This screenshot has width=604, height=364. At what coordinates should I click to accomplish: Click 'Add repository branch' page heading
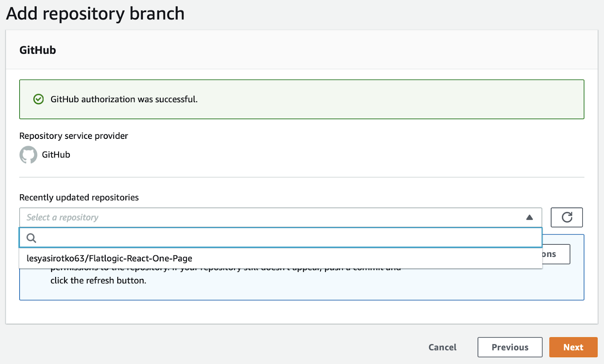tap(96, 14)
